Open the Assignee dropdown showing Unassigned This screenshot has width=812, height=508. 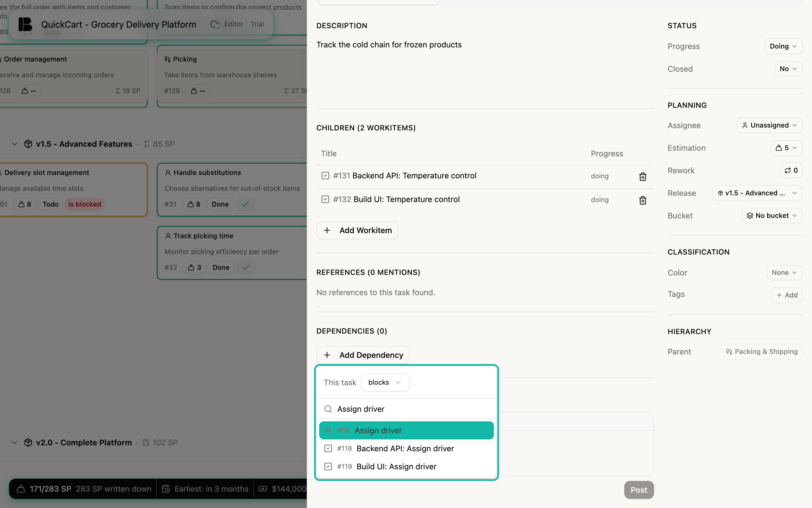(769, 125)
